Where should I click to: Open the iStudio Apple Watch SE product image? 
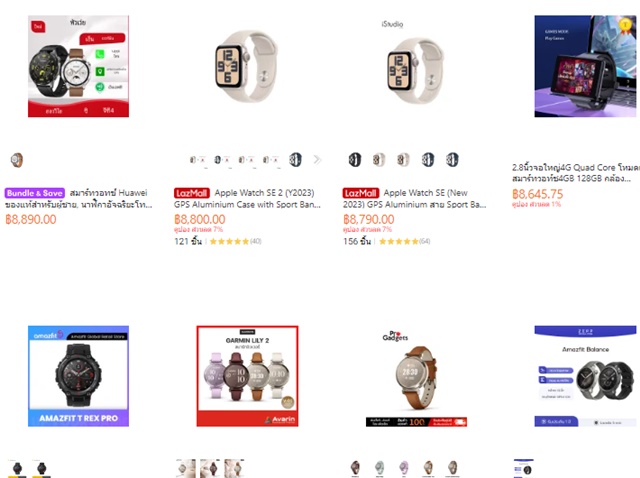[416, 66]
